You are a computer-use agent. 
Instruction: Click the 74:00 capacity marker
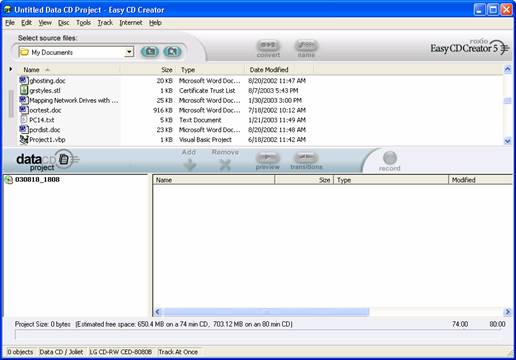[460, 324]
